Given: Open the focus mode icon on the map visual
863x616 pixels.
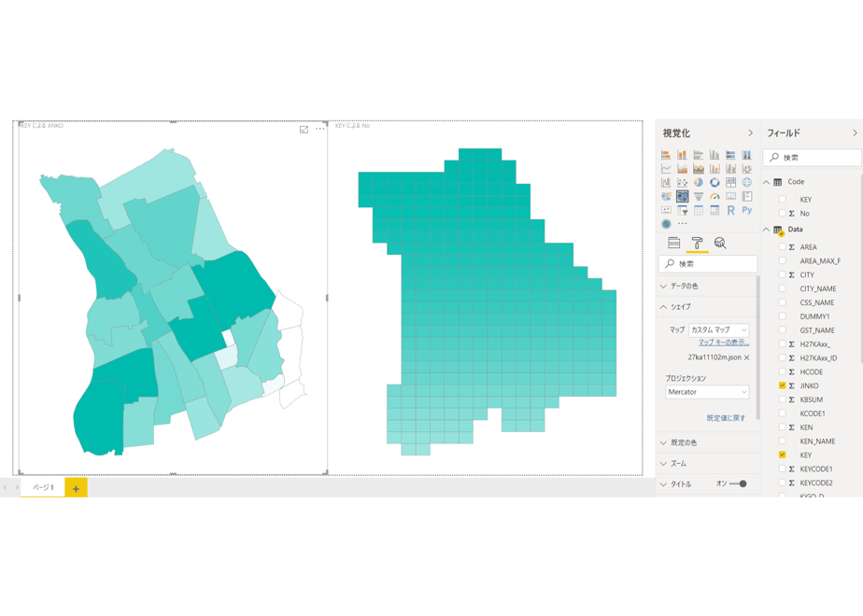Looking at the screenshot, I should click(304, 129).
